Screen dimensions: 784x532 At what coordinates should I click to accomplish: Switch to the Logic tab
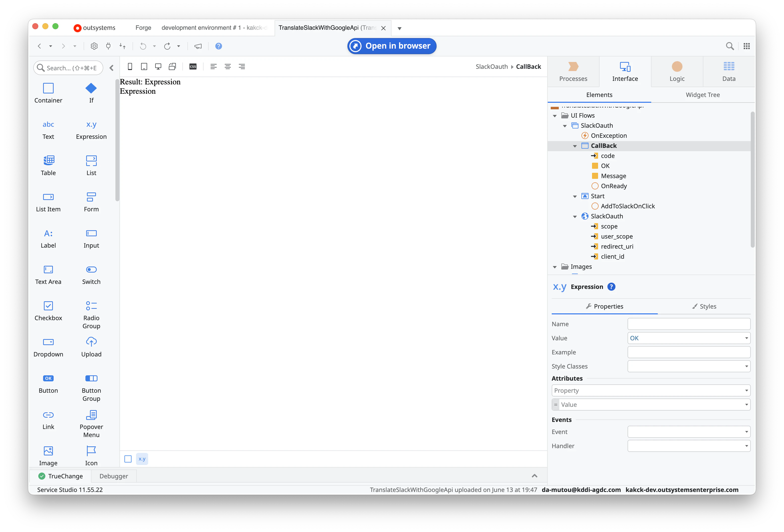(x=677, y=72)
